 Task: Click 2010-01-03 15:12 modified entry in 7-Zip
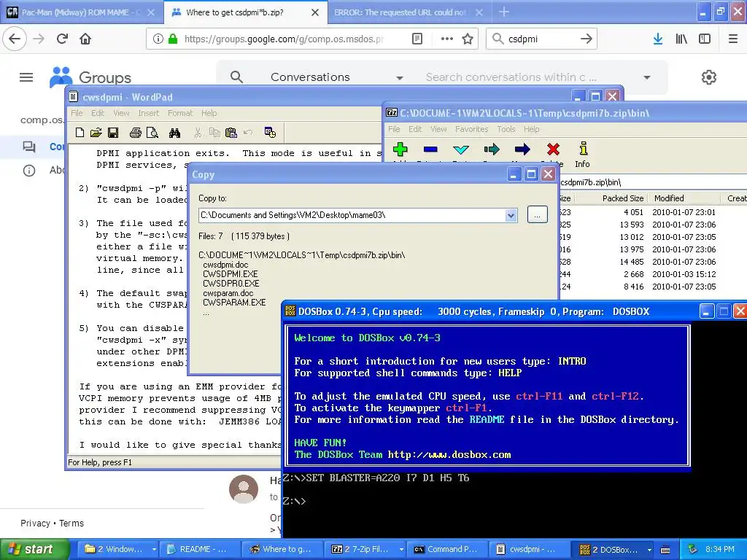point(684,274)
